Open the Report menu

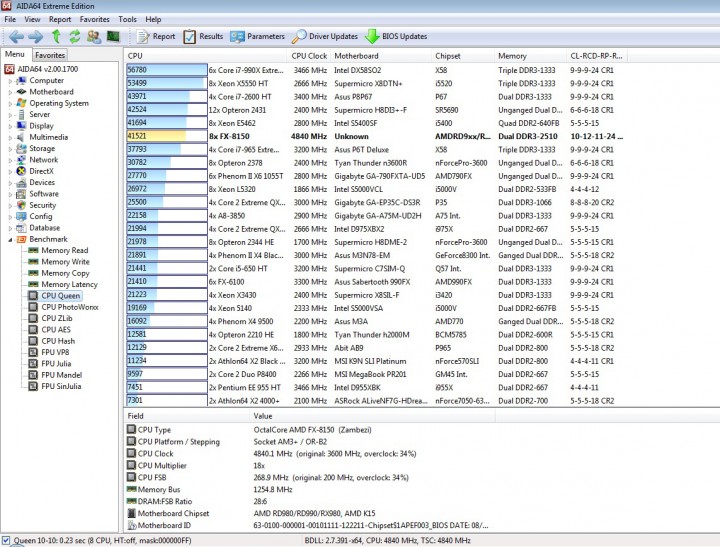point(60,19)
